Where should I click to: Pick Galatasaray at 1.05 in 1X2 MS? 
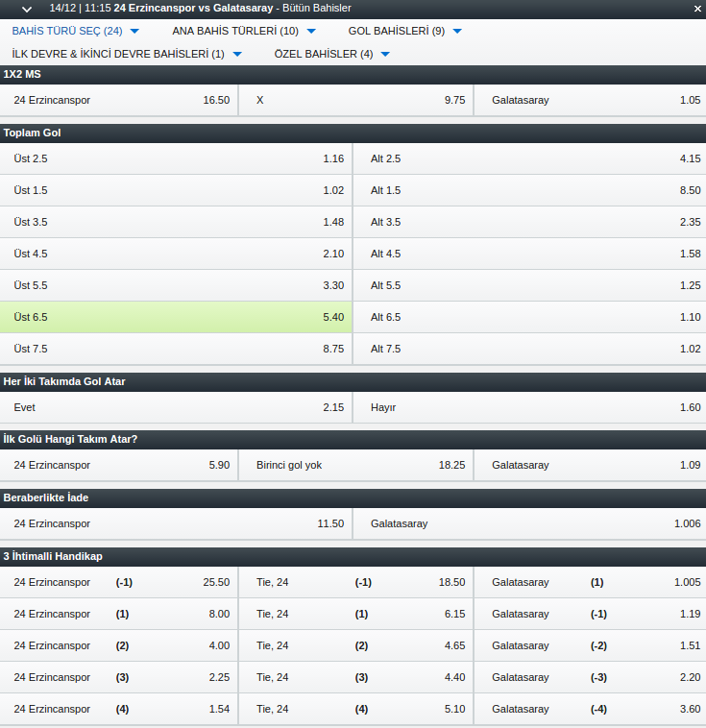(x=591, y=100)
